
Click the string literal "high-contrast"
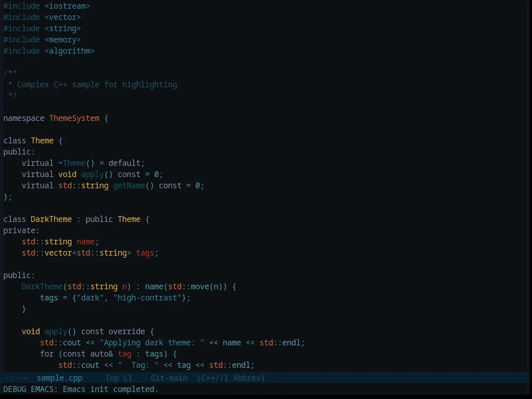tap(148, 298)
